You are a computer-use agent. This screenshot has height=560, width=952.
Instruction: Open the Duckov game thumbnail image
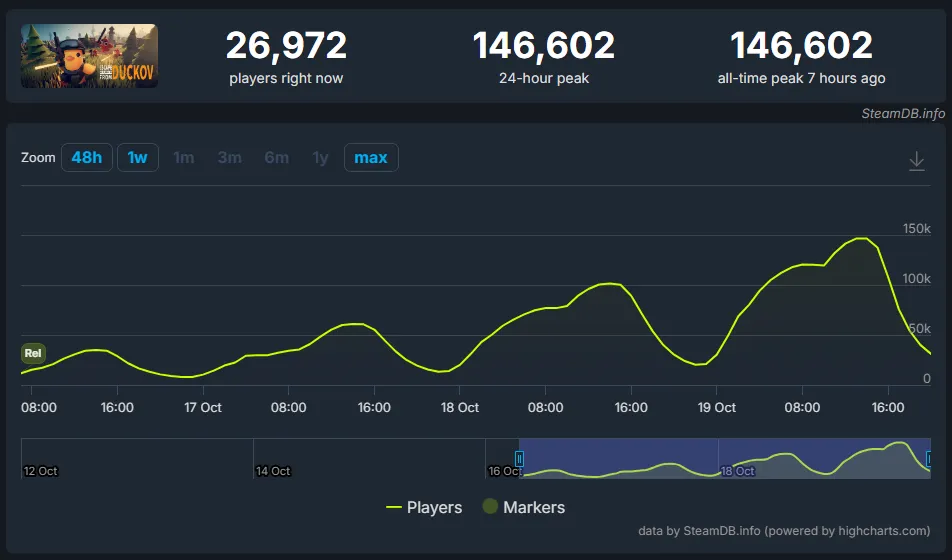click(89, 56)
